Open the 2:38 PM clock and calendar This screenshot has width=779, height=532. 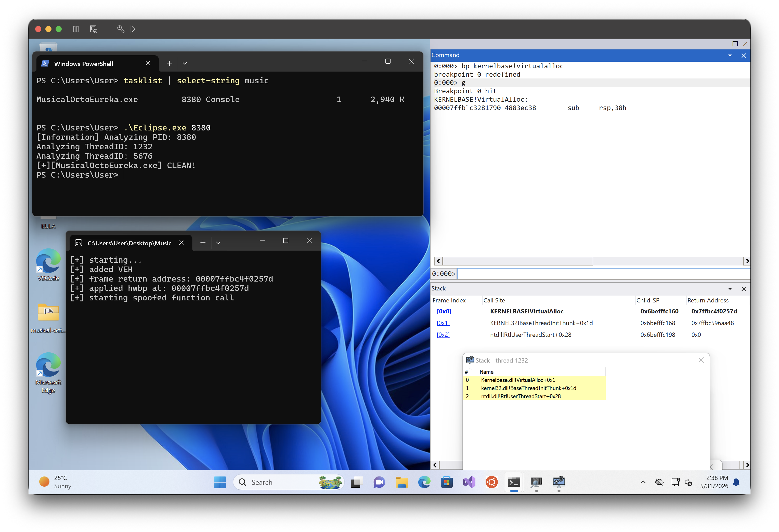714,482
